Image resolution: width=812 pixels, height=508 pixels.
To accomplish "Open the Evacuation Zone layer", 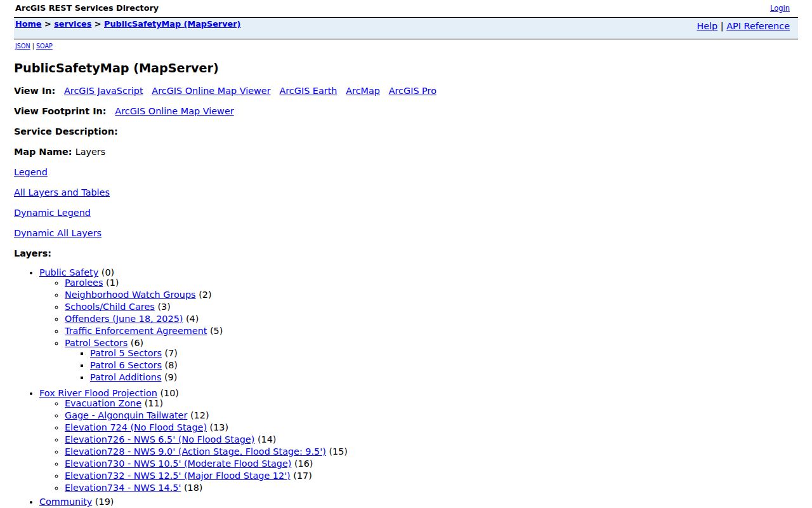I will [103, 403].
